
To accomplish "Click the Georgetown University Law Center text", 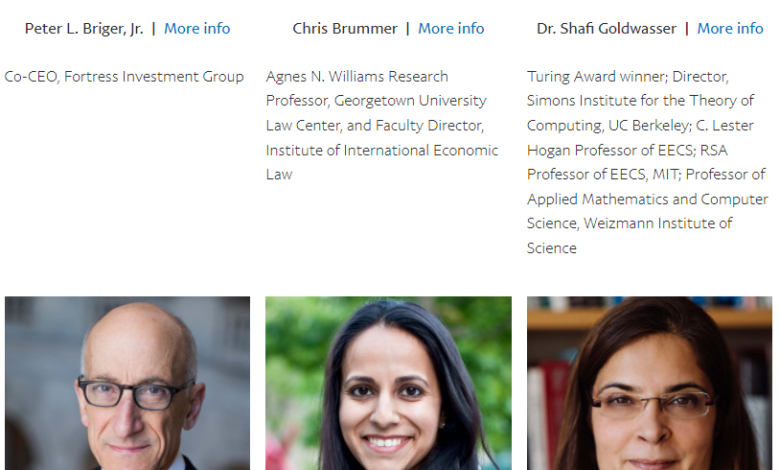I will point(420,101).
